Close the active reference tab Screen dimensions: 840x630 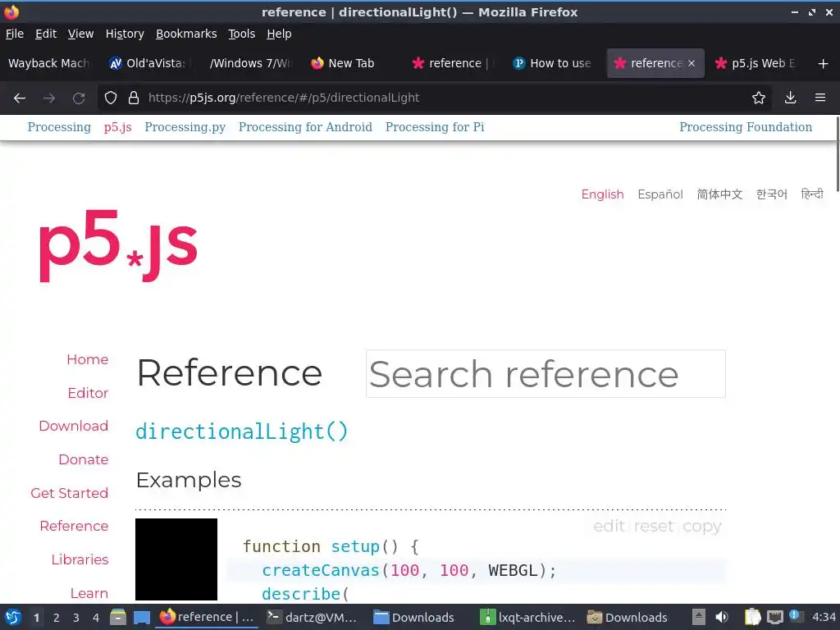click(x=692, y=64)
